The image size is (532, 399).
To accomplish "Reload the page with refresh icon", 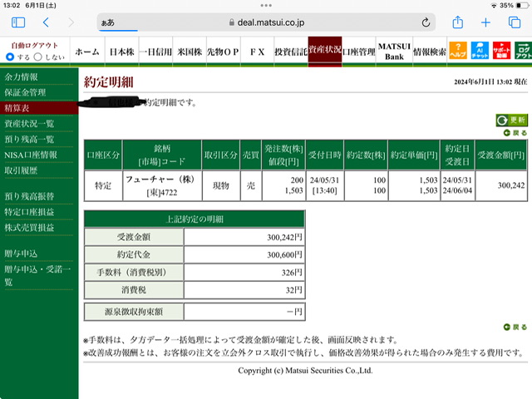I will coord(426,22).
